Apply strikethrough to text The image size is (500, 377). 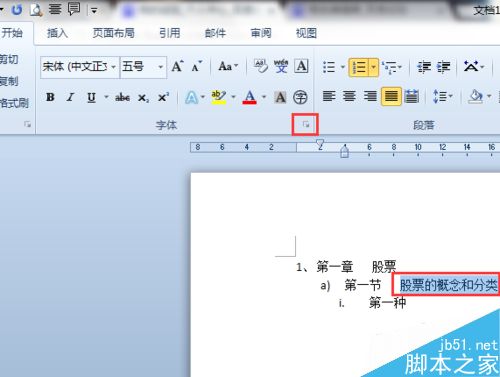click(122, 97)
